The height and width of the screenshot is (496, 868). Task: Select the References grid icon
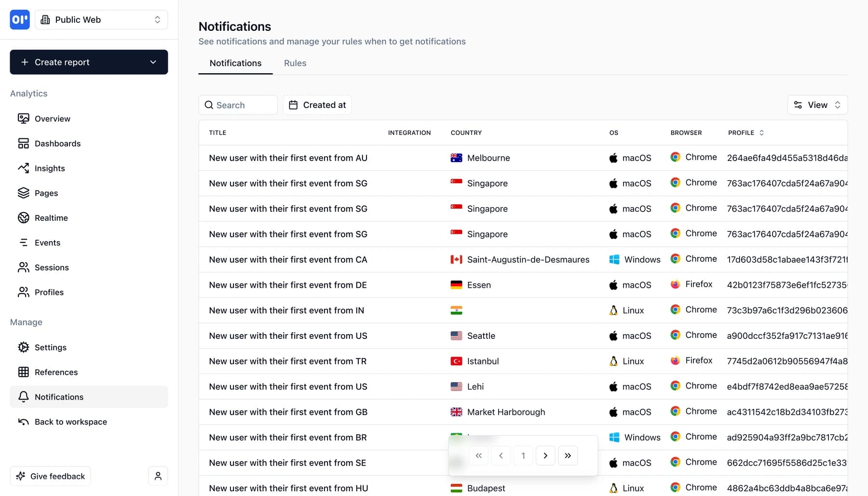coord(24,372)
